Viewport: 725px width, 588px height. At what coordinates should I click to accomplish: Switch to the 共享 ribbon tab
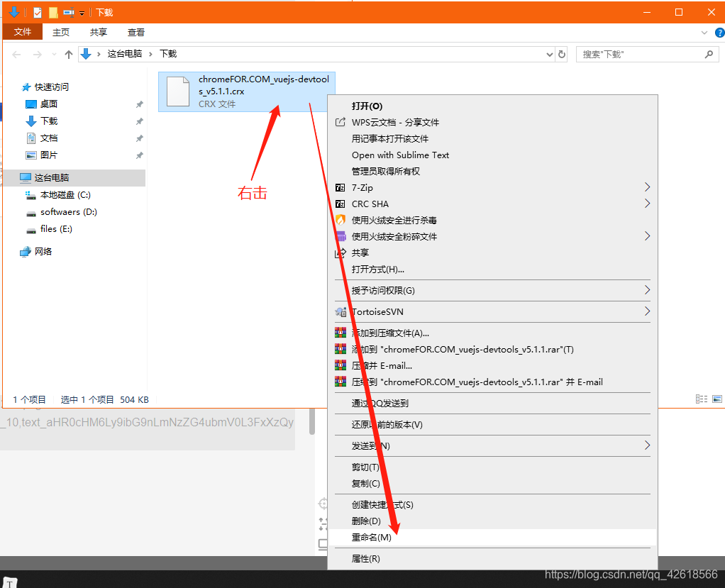tap(98, 33)
